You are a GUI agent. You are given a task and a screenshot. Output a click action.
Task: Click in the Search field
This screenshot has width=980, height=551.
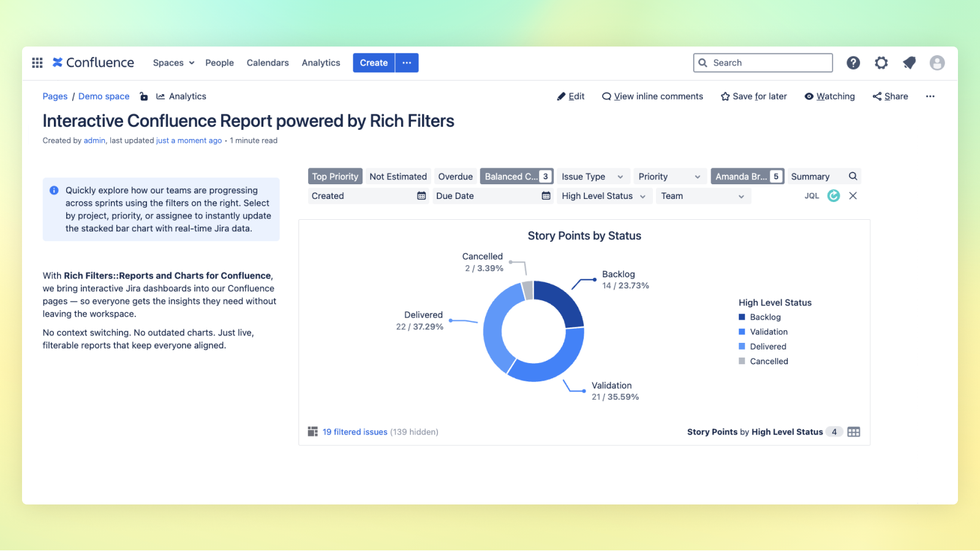763,62
